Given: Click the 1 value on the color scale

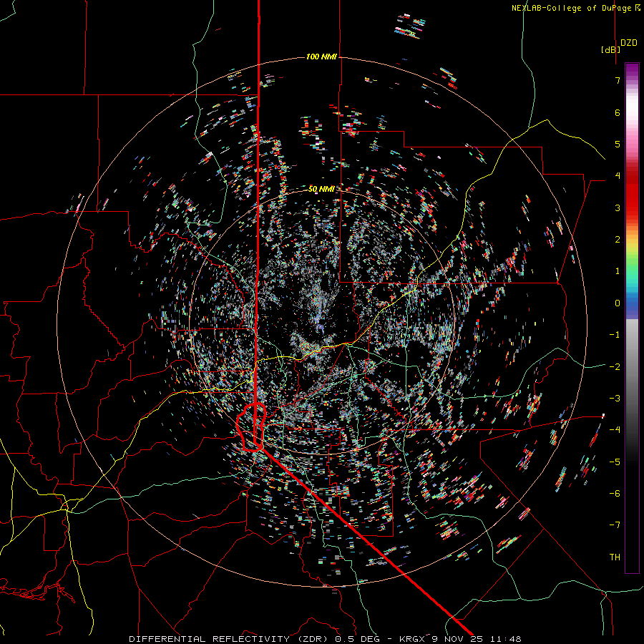Looking at the screenshot, I should click(x=618, y=271).
